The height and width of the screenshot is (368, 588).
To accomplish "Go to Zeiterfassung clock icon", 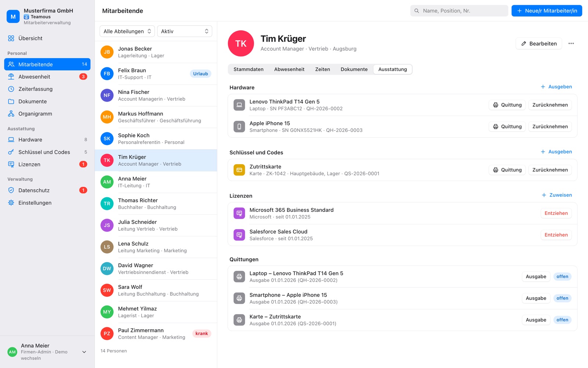I will [11, 89].
